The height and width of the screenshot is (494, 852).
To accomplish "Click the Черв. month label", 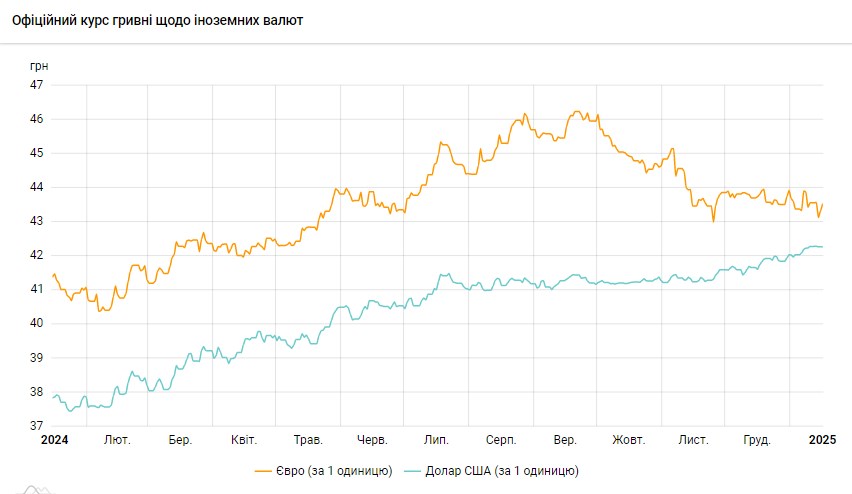I will (372, 440).
